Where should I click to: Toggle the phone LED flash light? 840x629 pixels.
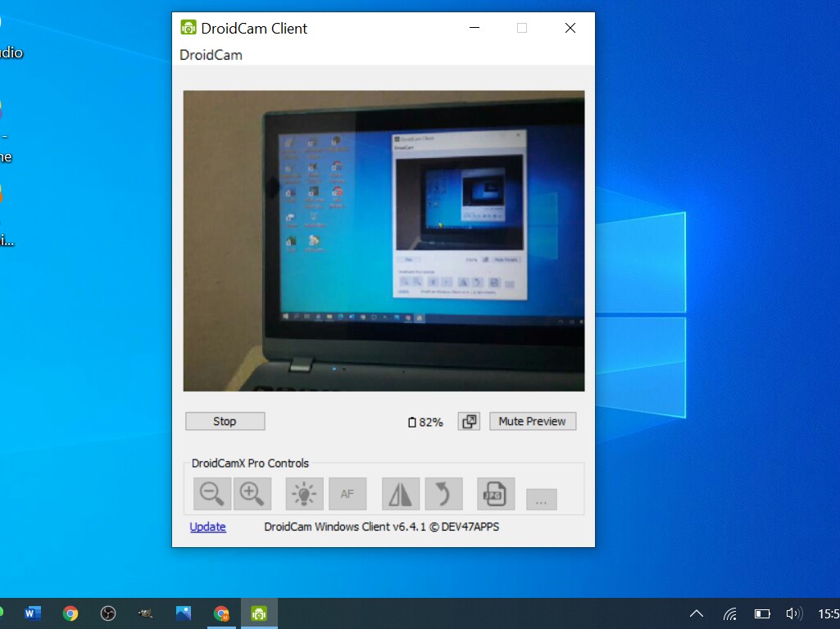304,494
